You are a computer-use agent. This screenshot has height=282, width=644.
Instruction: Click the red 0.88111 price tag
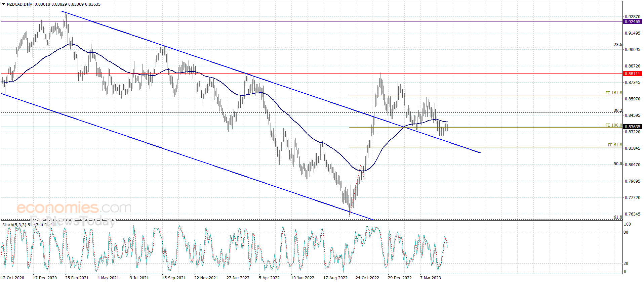coord(632,74)
